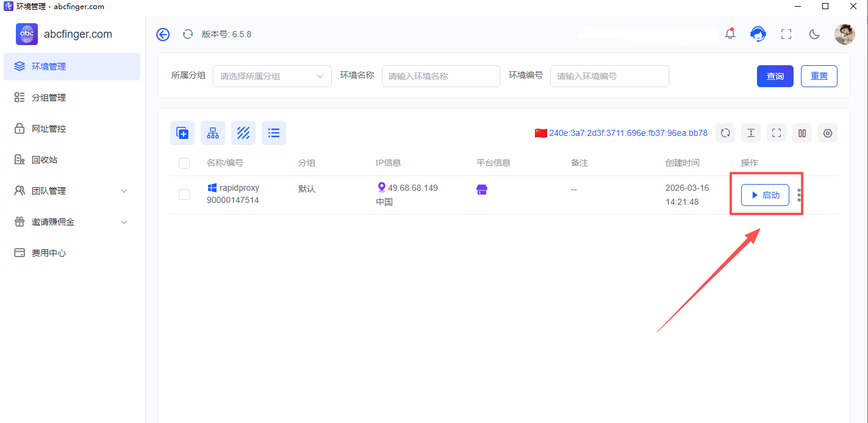Click the notification bell icon
This screenshot has width=868, height=423.
pos(730,34)
